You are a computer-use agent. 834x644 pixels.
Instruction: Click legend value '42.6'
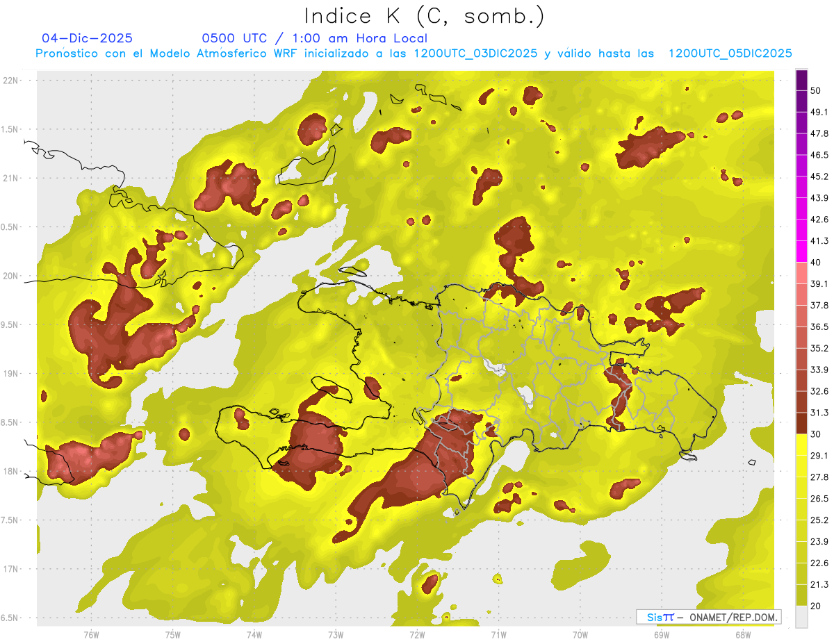(x=819, y=220)
